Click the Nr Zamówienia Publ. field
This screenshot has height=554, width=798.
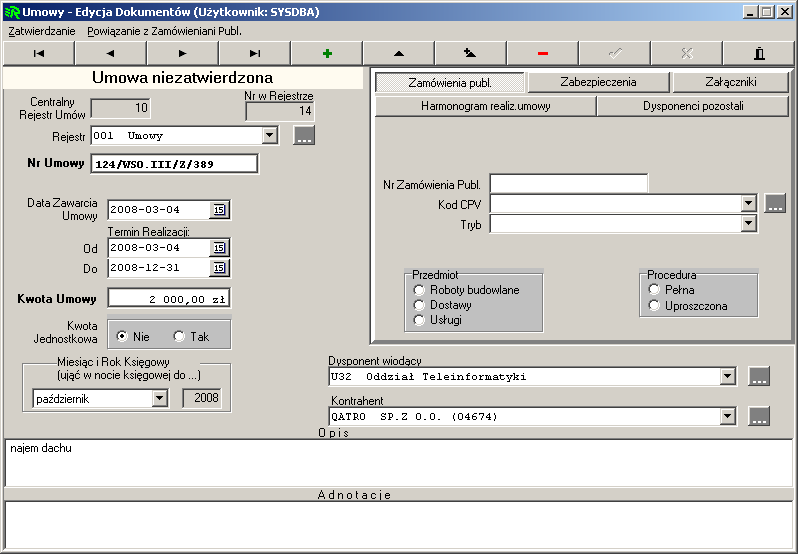coord(568,184)
